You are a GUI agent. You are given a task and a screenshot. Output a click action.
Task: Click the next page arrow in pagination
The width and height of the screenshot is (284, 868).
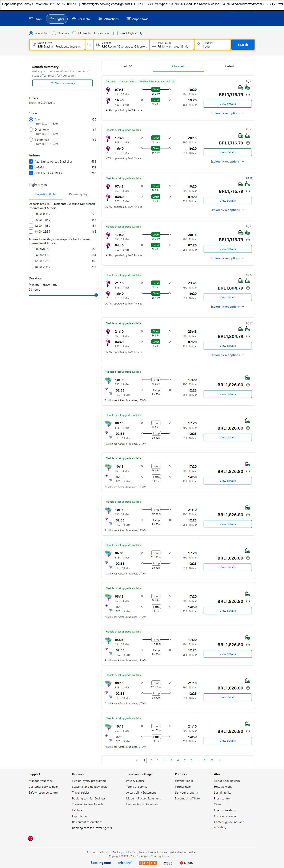tap(220, 760)
